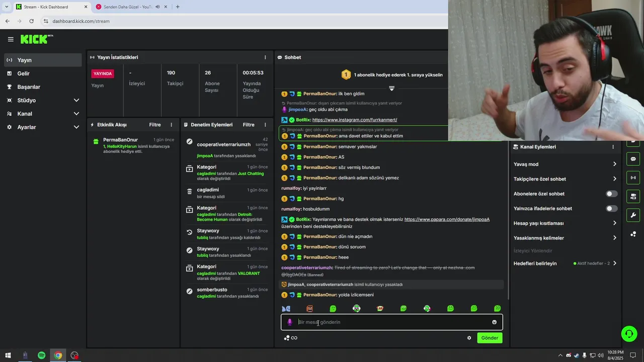Open Kanal Eylemleri three-dot menu
The width and height of the screenshot is (644, 362).
tap(613, 147)
